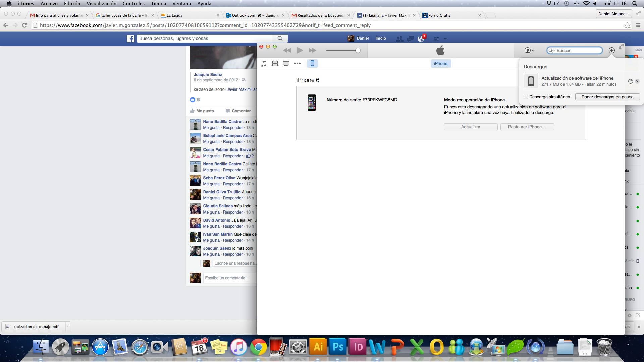Click Responder under Claudia Salinas comment
The image size is (644, 362).
[233, 212]
